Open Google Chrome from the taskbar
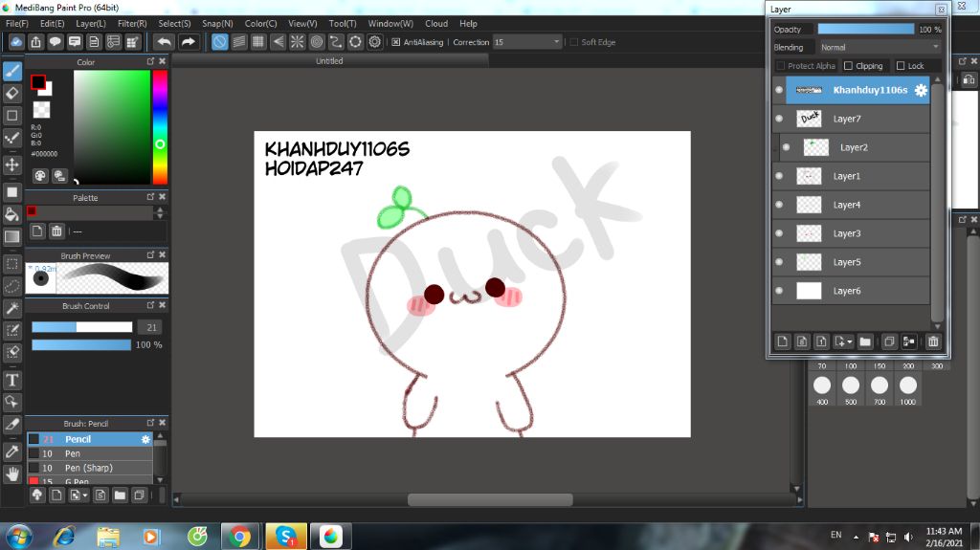980x550 pixels. (x=239, y=537)
